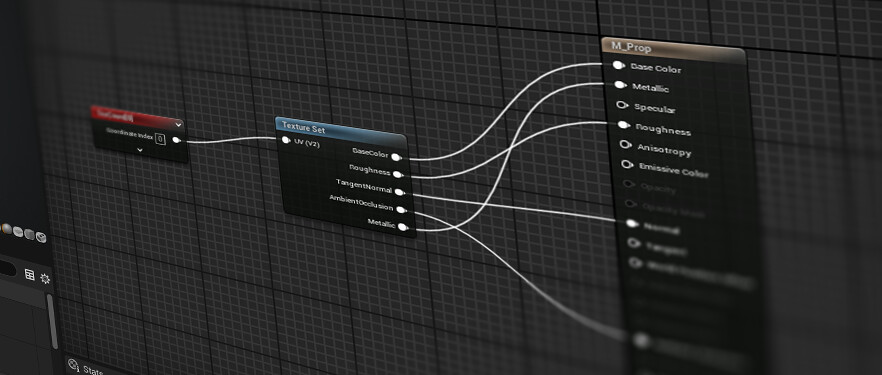882x375 pixels.
Task: Click the Anisotropy input pin
Action: (625, 144)
